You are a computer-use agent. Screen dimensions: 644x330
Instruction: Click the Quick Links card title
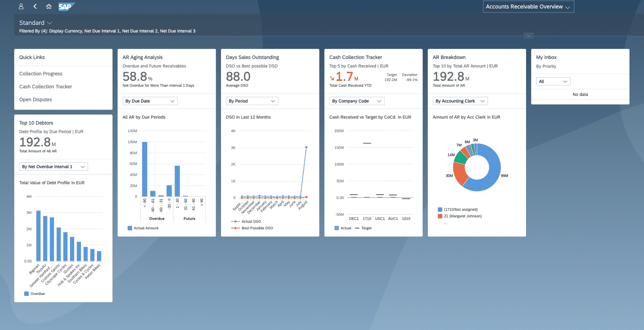point(32,57)
